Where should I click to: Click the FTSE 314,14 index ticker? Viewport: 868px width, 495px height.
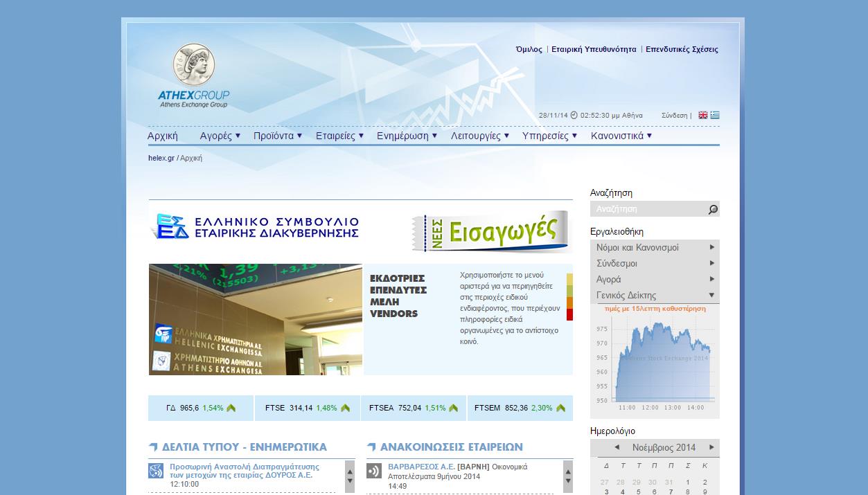[x=308, y=408]
